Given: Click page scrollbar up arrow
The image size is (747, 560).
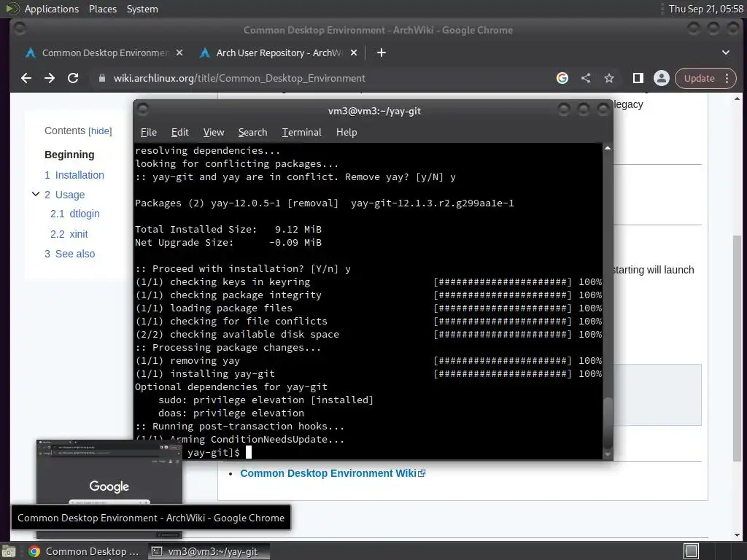Looking at the screenshot, I should [737, 98].
